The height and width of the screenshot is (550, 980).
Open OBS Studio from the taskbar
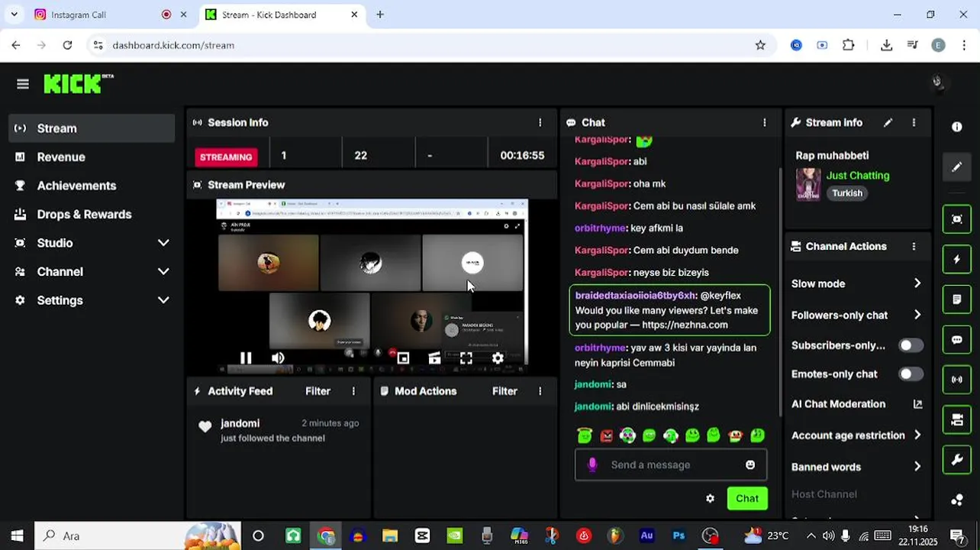point(711,536)
